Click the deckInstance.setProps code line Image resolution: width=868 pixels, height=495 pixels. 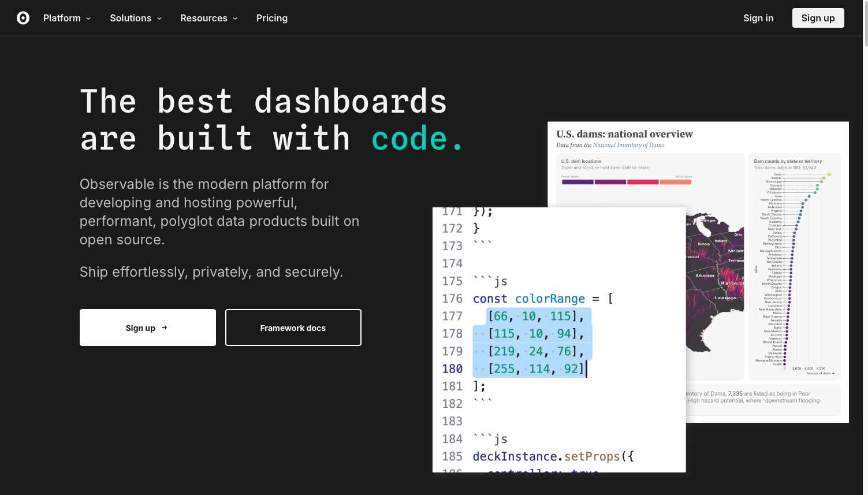(553, 456)
